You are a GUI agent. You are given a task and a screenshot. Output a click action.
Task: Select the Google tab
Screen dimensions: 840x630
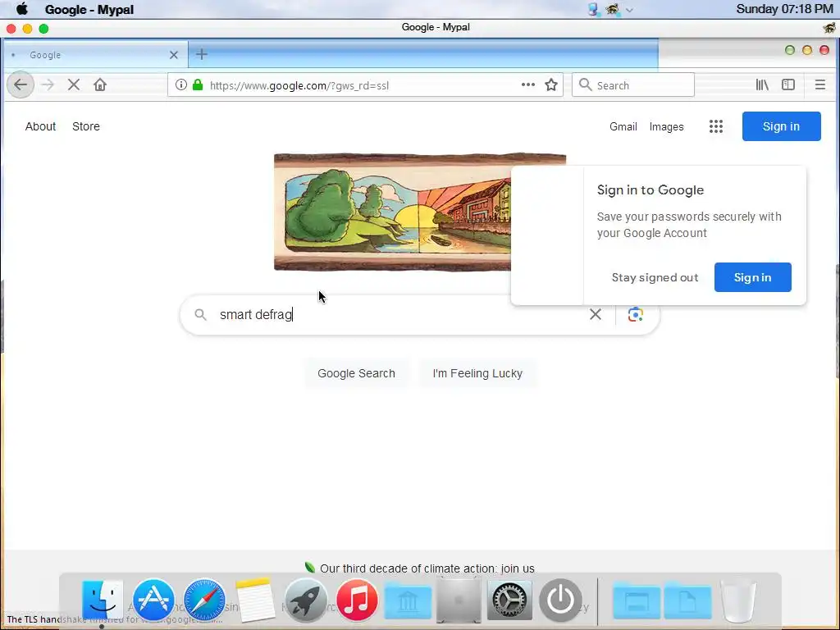pos(95,55)
